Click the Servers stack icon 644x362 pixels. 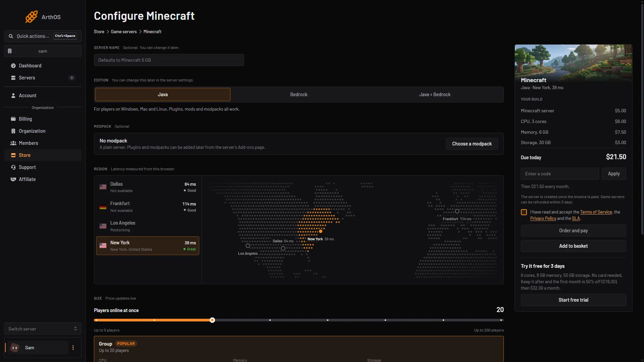(x=13, y=78)
